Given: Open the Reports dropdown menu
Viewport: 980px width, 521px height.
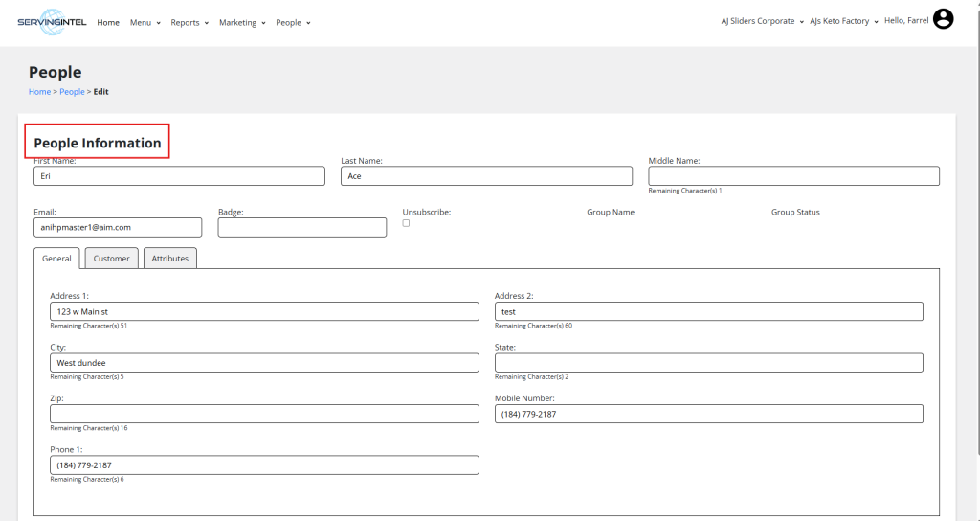Looking at the screenshot, I should click(189, 23).
